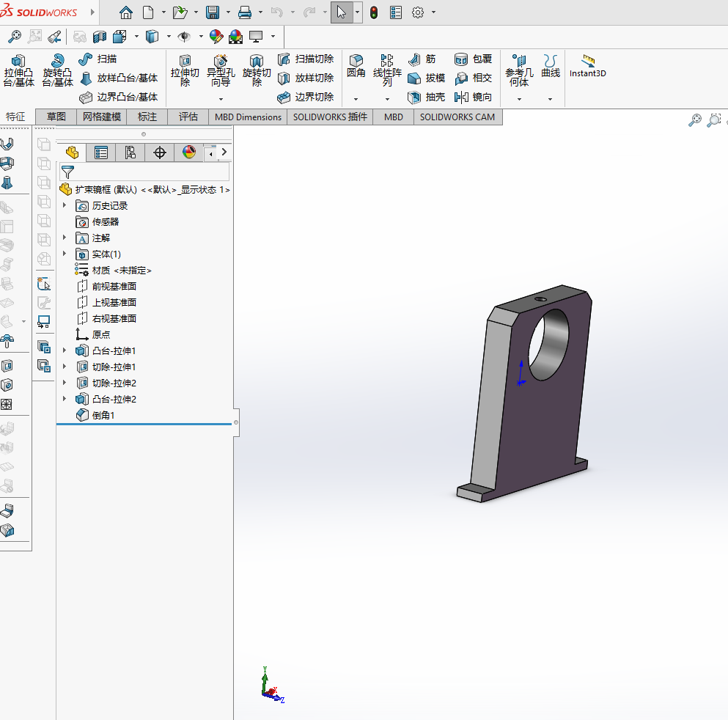Expand the 实体(1) tree node
The image size is (728, 720).
[x=65, y=254]
